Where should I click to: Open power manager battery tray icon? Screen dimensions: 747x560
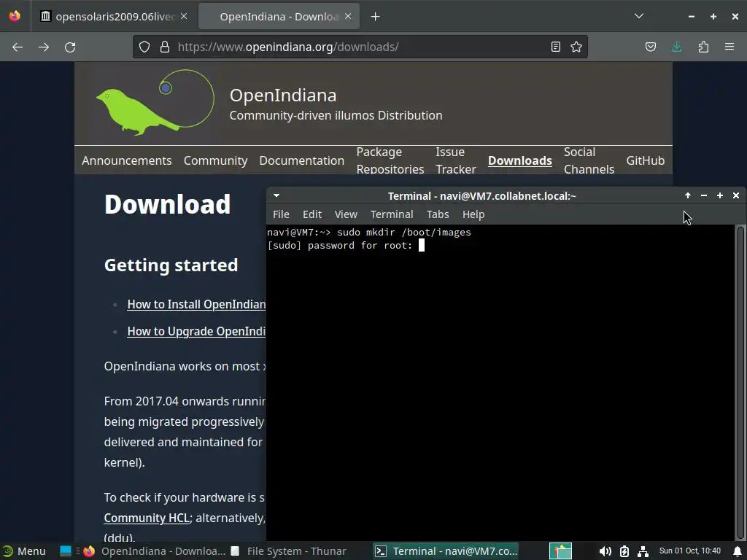[624, 551]
